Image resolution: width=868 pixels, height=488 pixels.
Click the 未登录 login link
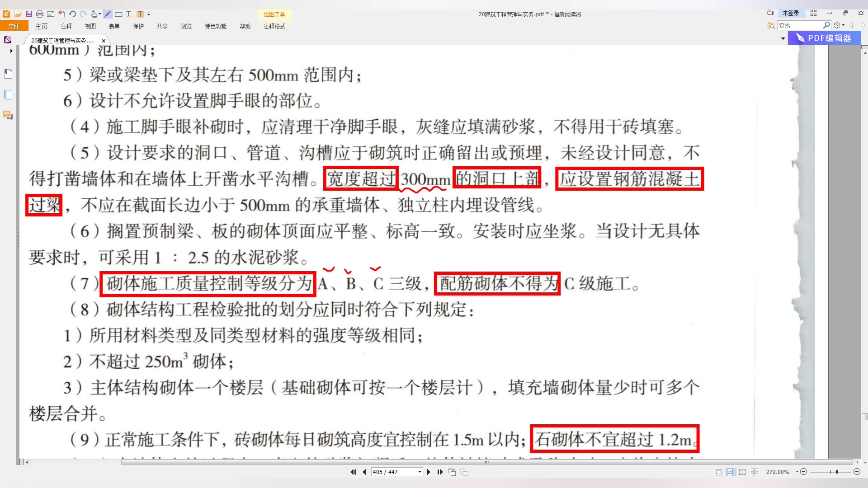[791, 13]
